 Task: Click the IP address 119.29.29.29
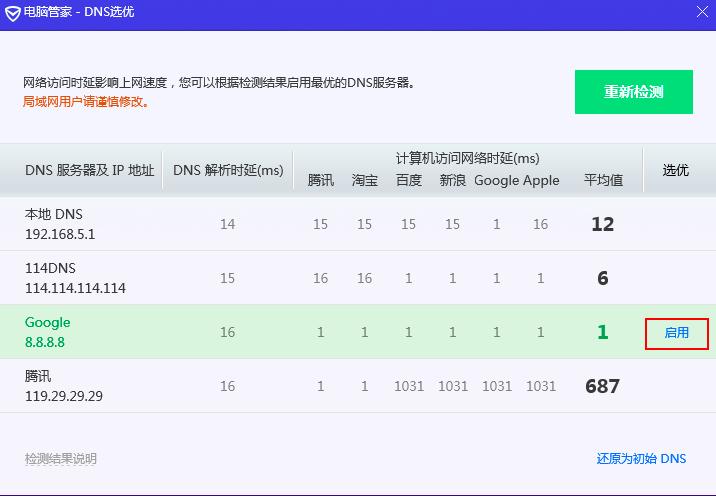[64, 396]
